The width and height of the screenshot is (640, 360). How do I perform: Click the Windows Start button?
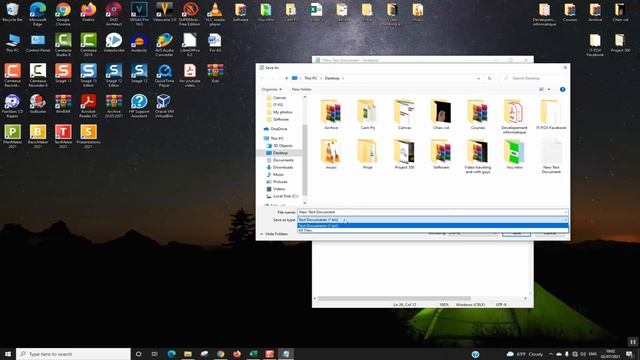[x=8, y=354]
